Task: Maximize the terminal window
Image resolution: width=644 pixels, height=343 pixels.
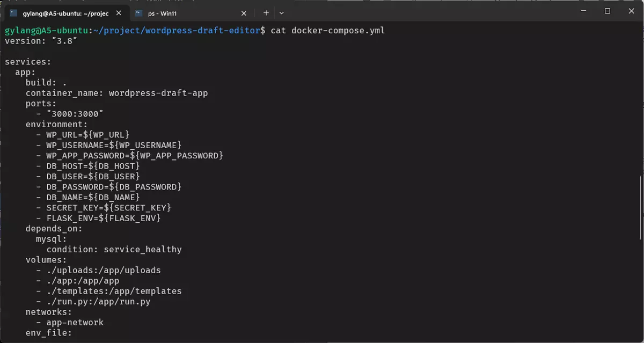Action: click(608, 11)
